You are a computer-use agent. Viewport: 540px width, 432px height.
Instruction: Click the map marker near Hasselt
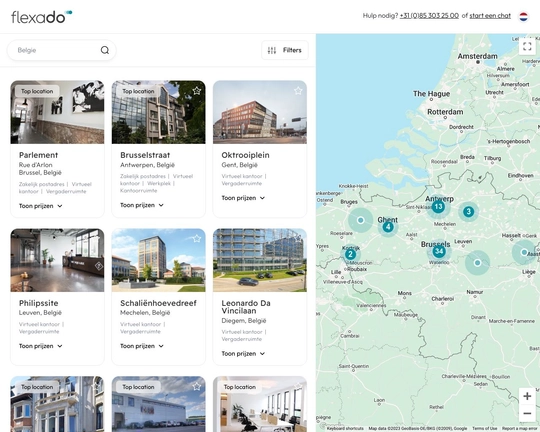click(524, 253)
